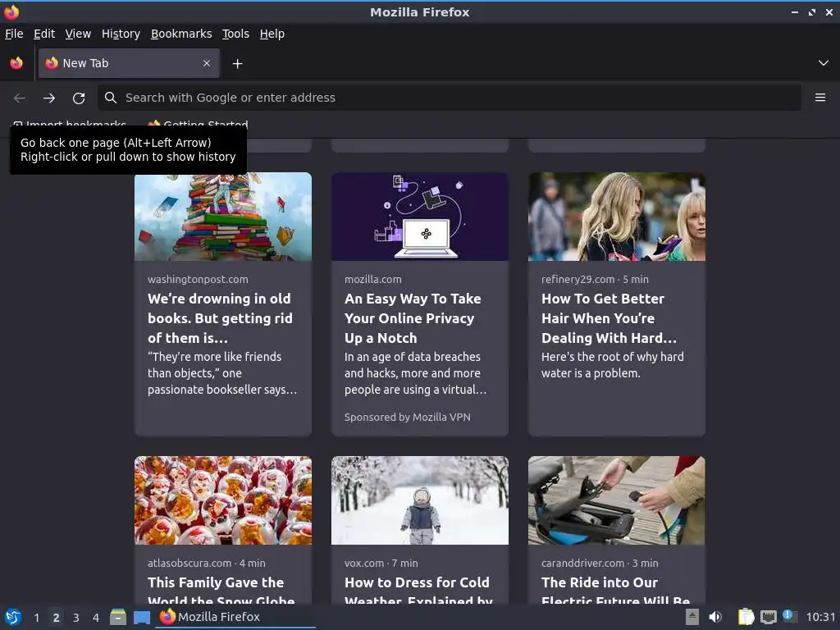Open the Help menu
Screen dimensions: 840x630
click(x=272, y=34)
